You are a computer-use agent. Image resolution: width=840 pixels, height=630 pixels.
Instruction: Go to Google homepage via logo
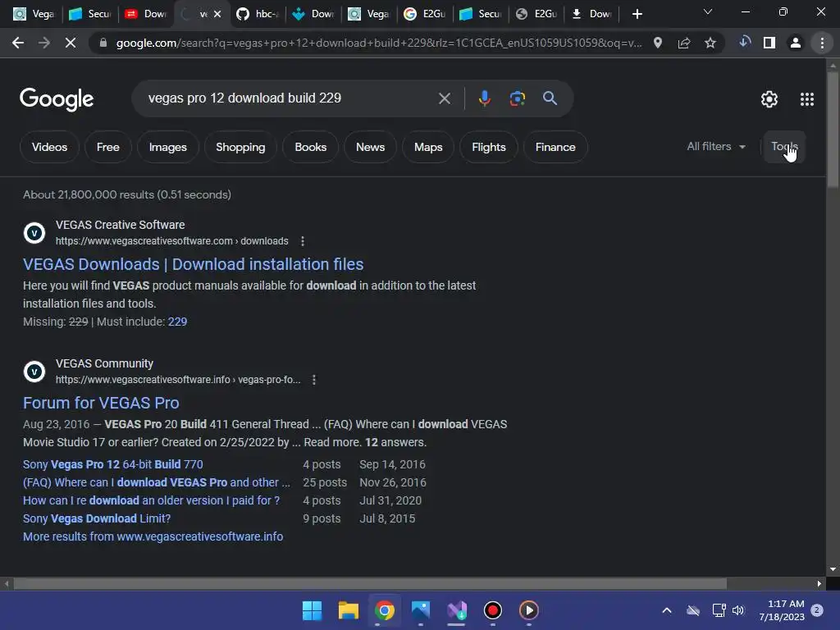click(x=57, y=99)
